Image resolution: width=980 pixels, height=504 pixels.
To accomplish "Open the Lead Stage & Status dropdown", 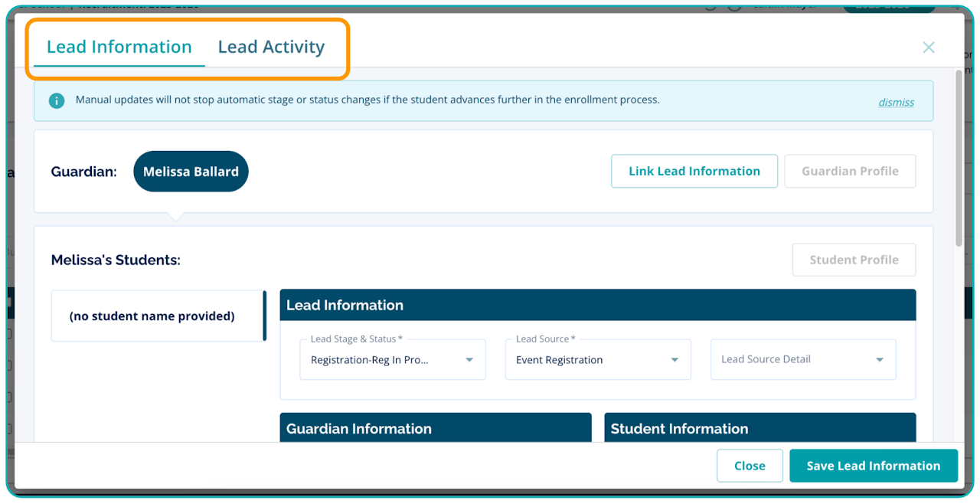I will click(392, 360).
